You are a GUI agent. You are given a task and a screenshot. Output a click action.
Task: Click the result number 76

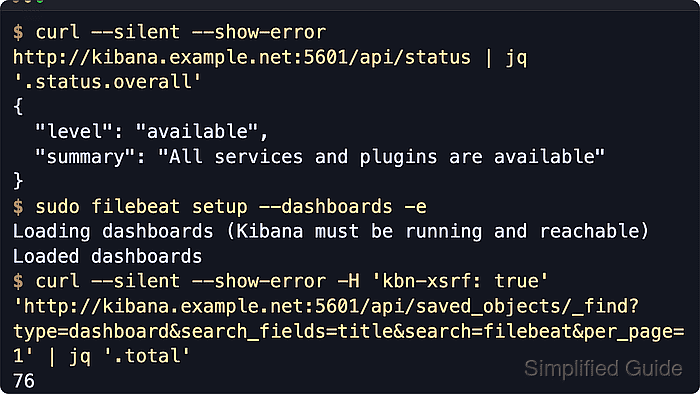pos(24,381)
